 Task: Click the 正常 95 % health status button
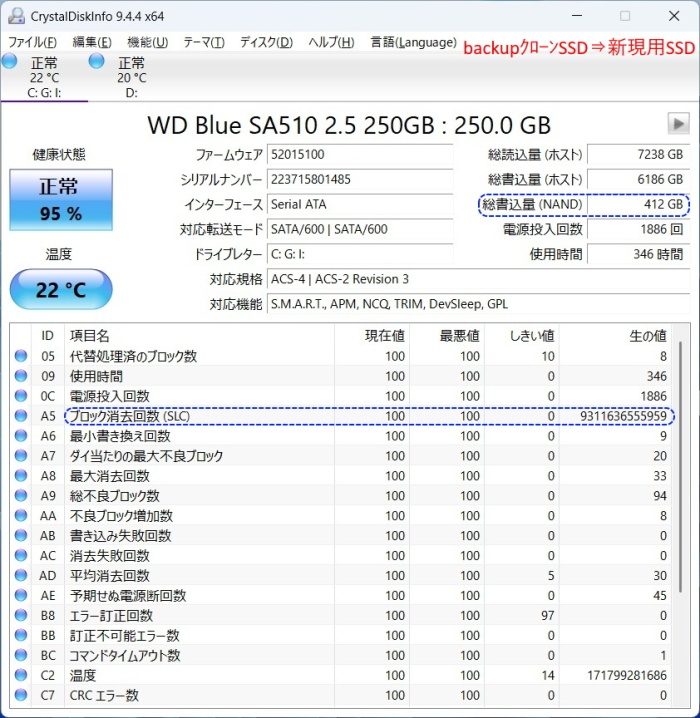click(61, 200)
